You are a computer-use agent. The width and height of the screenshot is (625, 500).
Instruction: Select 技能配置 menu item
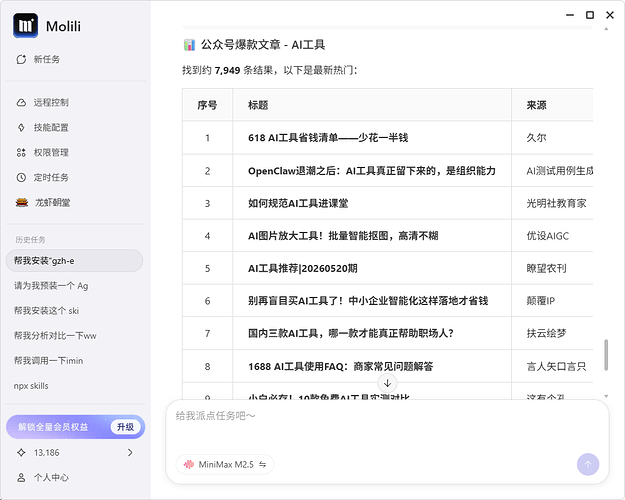(51, 128)
